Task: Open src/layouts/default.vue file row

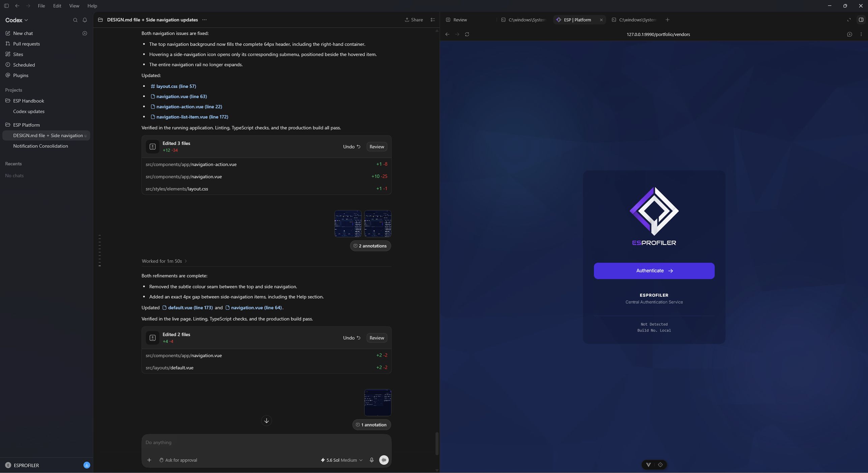Action: pos(266,368)
